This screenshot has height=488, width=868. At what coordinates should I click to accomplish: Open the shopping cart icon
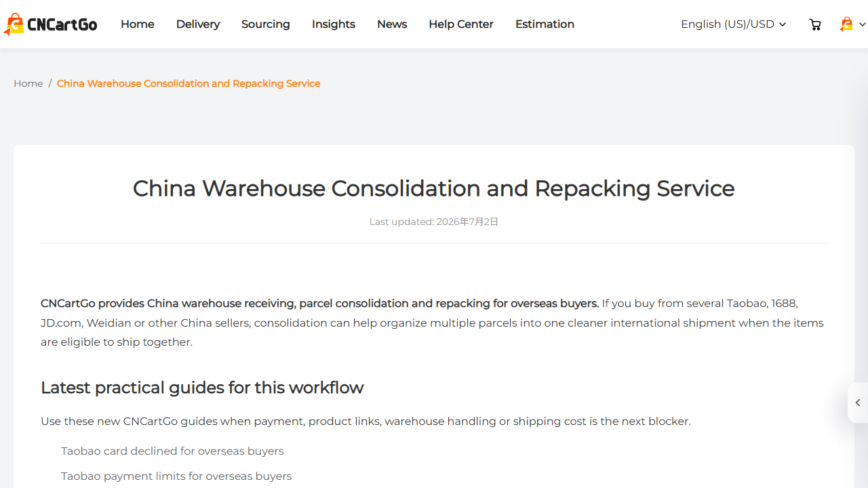(815, 24)
